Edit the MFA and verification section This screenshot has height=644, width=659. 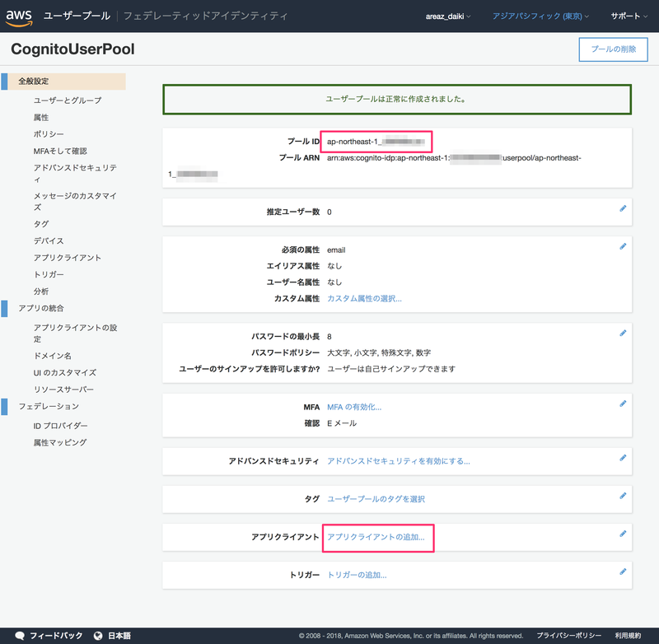coord(623,404)
